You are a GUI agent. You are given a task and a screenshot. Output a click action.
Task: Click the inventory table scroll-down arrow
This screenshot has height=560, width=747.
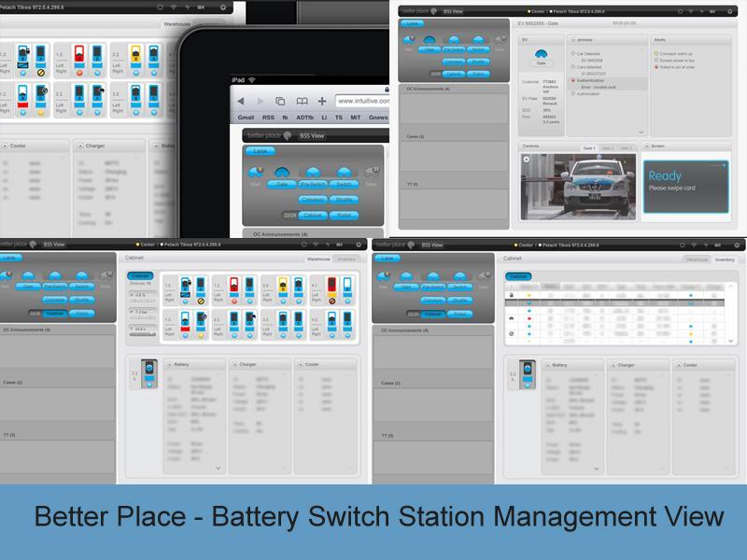pos(731,341)
